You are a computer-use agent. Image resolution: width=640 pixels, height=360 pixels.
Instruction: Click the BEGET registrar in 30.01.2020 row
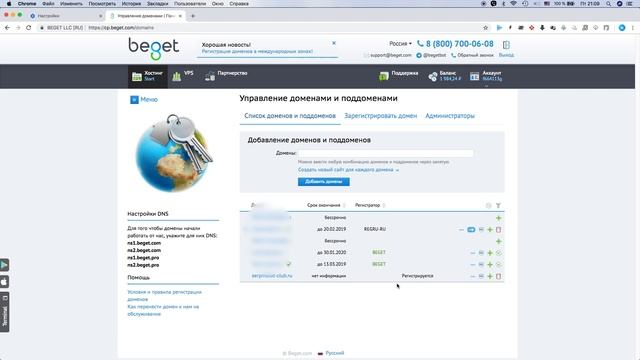(379, 253)
